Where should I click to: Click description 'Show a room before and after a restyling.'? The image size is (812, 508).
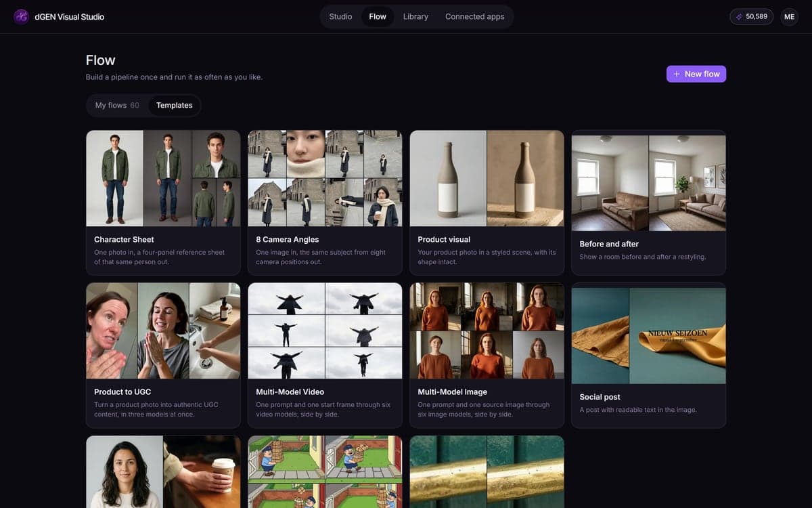pos(643,257)
